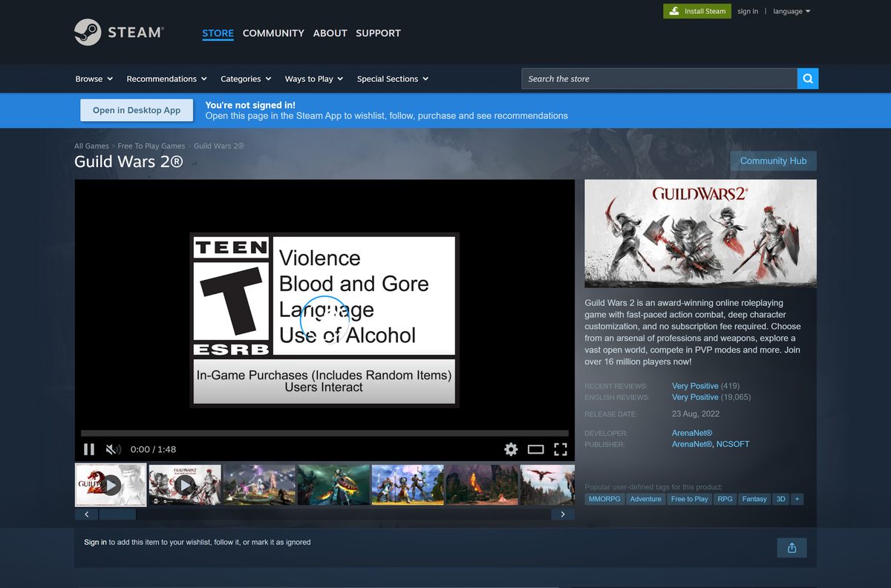Select third screenshot thumbnail
Image resolution: width=891 pixels, height=588 pixels.
pos(259,485)
